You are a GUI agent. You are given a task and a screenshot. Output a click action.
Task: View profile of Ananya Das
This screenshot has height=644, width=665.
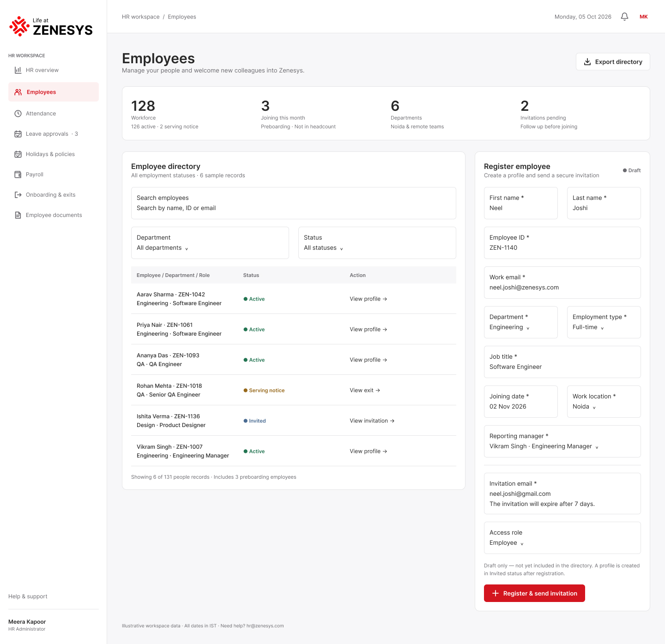coord(368,360)
